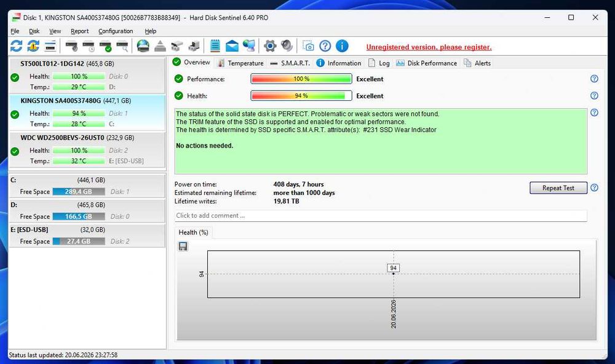Open the Health (%) graph tab
Screen dimensions: 615x364
click(x=193, y=232)
